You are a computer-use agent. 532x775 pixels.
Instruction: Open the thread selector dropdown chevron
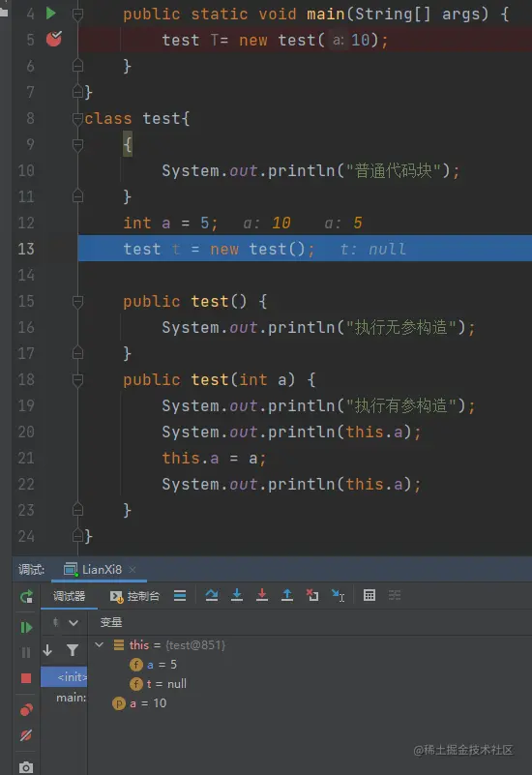coord(74,623)
